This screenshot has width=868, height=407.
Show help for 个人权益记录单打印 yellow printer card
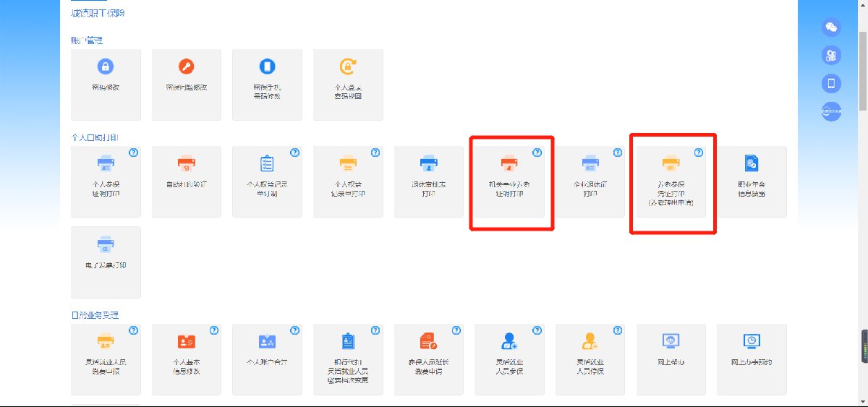(375, 153)
